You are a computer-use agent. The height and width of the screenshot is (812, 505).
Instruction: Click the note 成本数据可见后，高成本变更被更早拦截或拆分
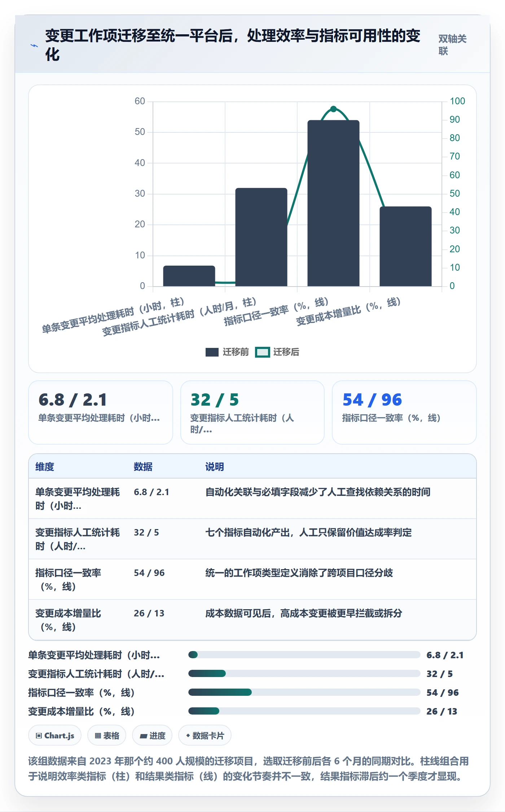tap(304, 613)
